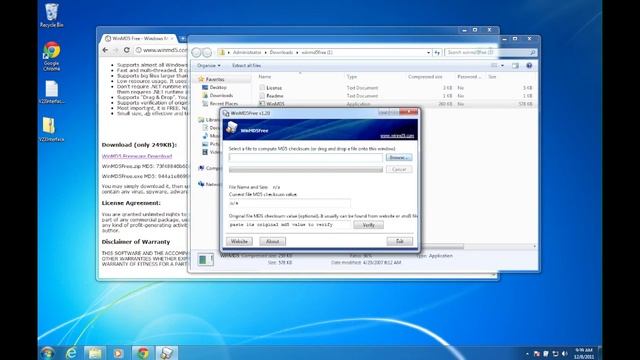Open a new tab in Chrome
This screenshot has height=360, width=640.
tap(182, 38)
